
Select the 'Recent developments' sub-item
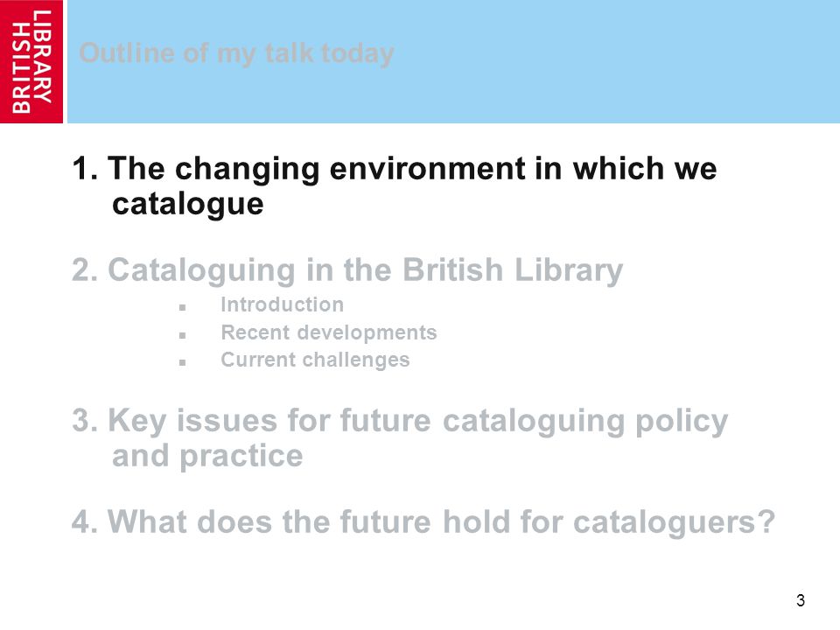329,332
